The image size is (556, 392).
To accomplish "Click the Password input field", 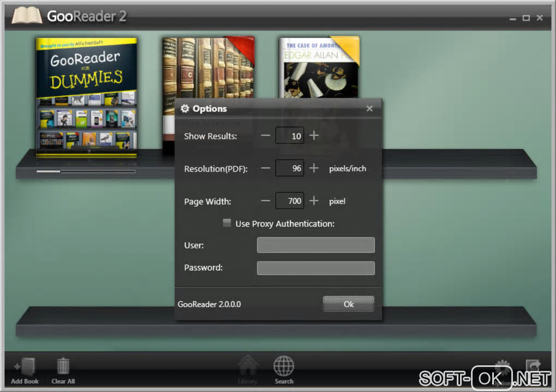I will [316, 268].
